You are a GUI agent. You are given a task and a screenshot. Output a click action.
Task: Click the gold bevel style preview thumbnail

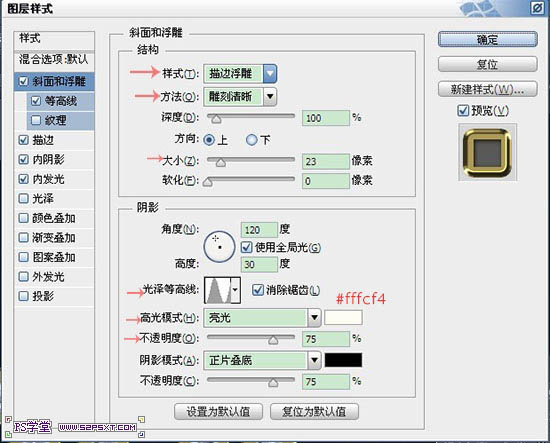(487, 152)
